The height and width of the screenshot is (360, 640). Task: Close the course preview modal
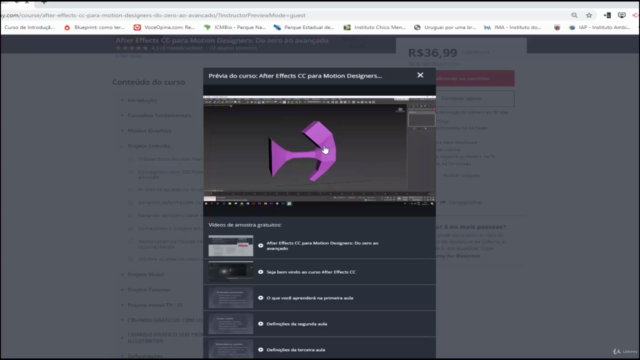coord(420,75)
